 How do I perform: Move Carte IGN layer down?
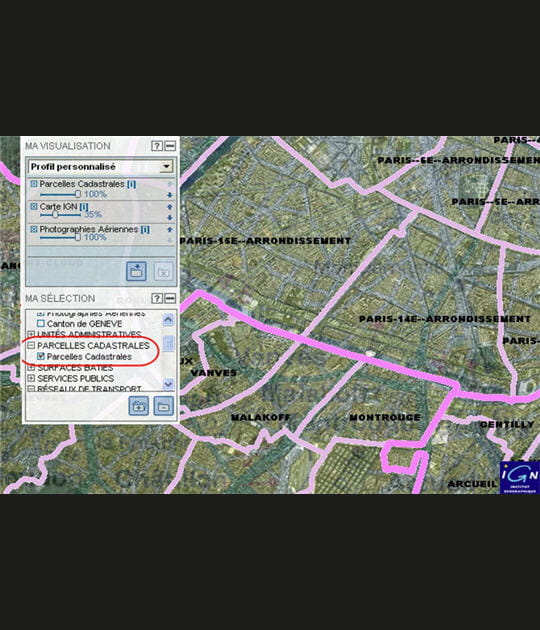coord(170,217)
